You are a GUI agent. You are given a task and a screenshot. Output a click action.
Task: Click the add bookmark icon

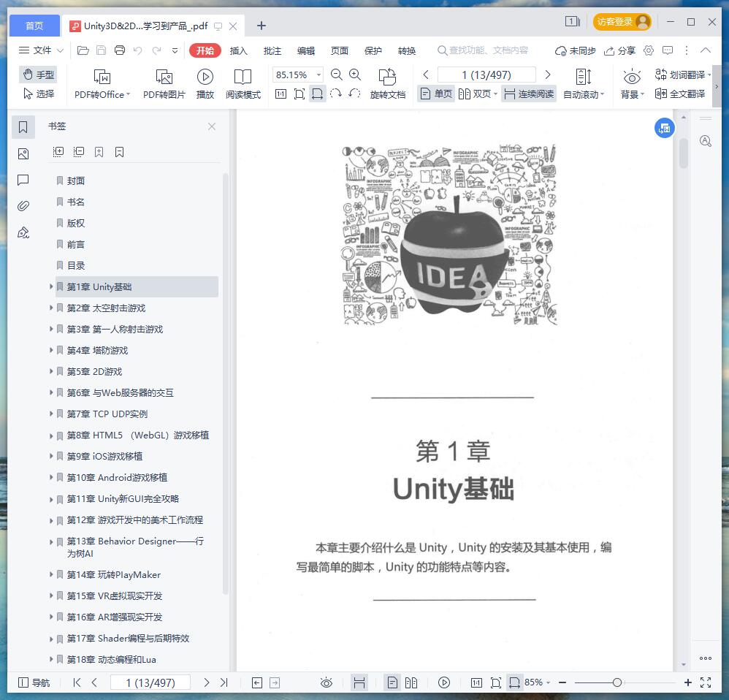pyautogui.click(x=99, y=152)
